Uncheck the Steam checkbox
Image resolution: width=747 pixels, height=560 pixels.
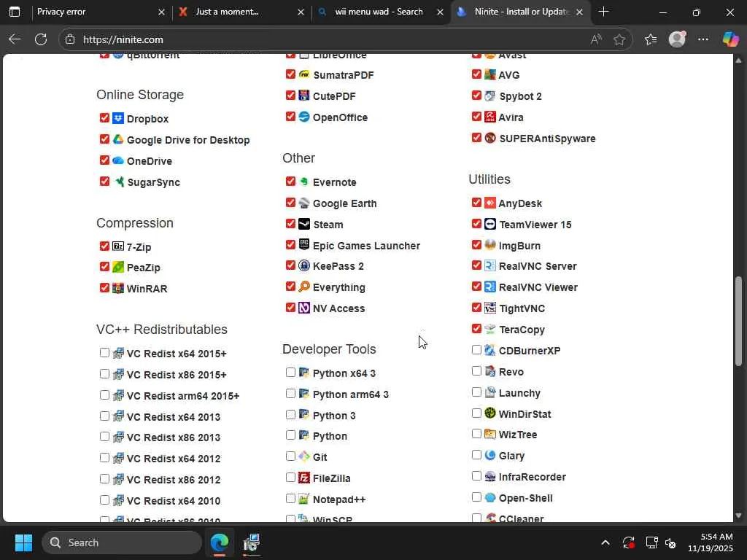tap(290, 223)
